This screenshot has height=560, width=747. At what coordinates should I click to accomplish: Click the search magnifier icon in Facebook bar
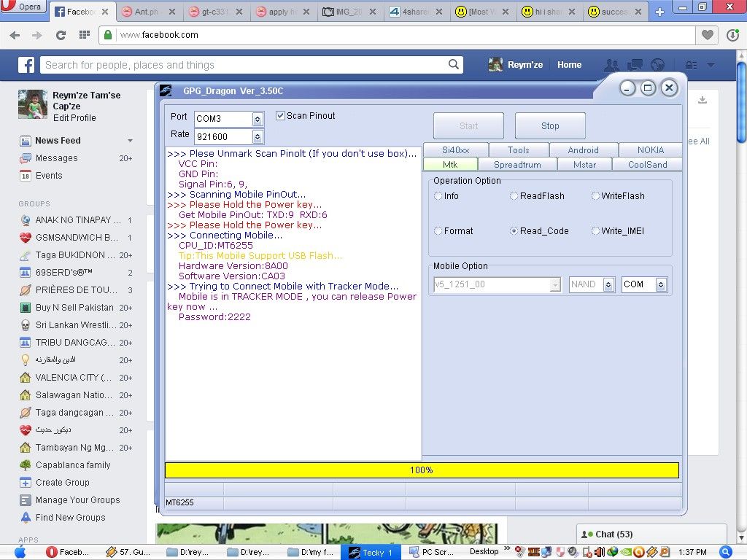[453, 65]
